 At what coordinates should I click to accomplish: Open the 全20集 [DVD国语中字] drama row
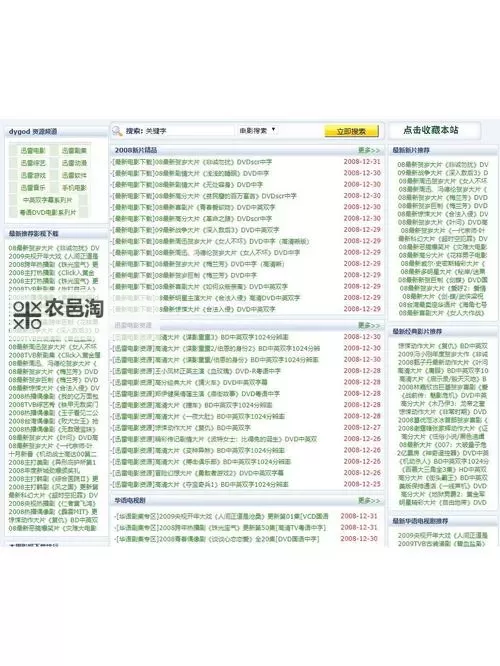coord(217,539)
